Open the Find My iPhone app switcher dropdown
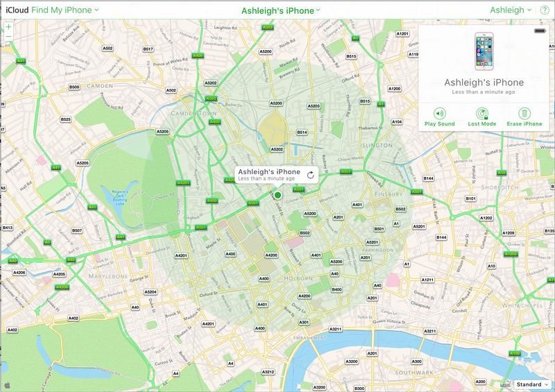 [65, 10]
